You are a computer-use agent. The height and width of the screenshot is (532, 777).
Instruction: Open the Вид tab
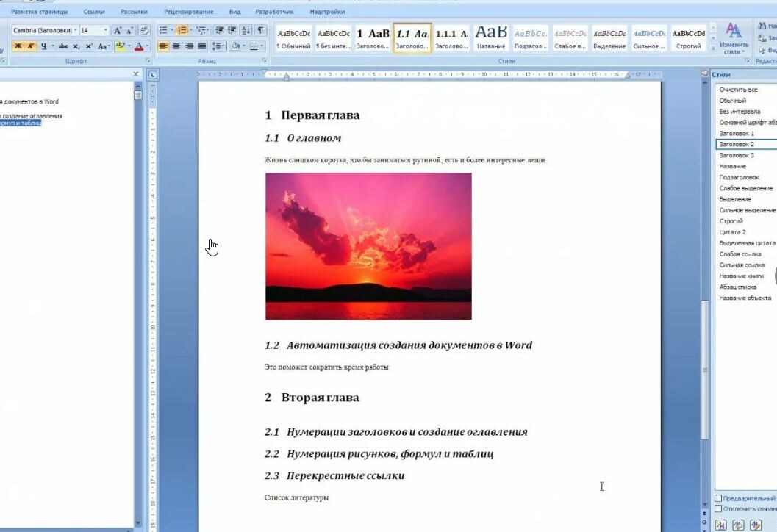pos(235,12)
